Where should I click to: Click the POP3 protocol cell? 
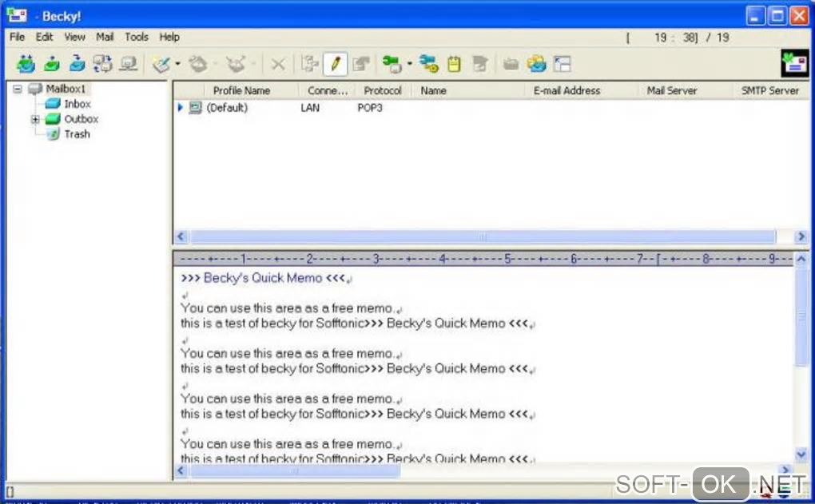tap(370, 108)
